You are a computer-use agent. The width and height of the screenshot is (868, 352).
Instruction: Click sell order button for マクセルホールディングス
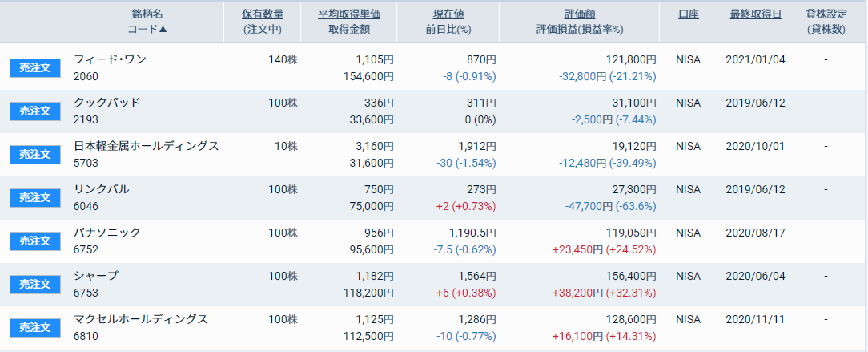pos(35,327)
